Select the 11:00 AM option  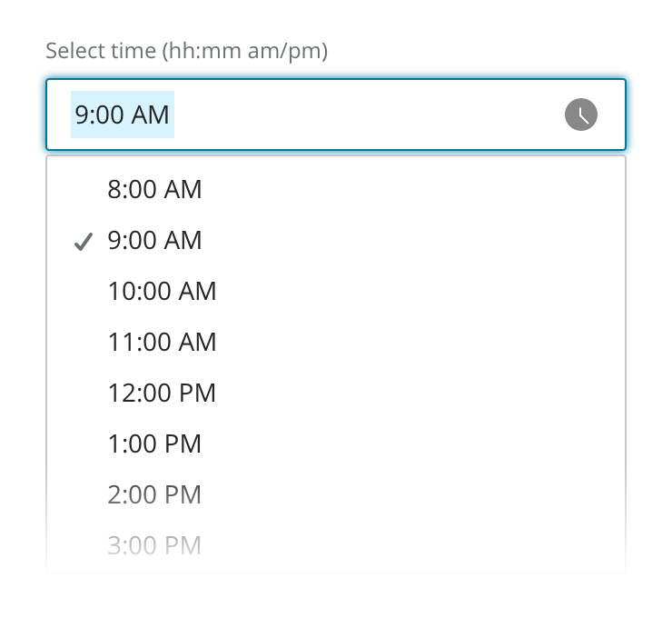click(162, 343)
